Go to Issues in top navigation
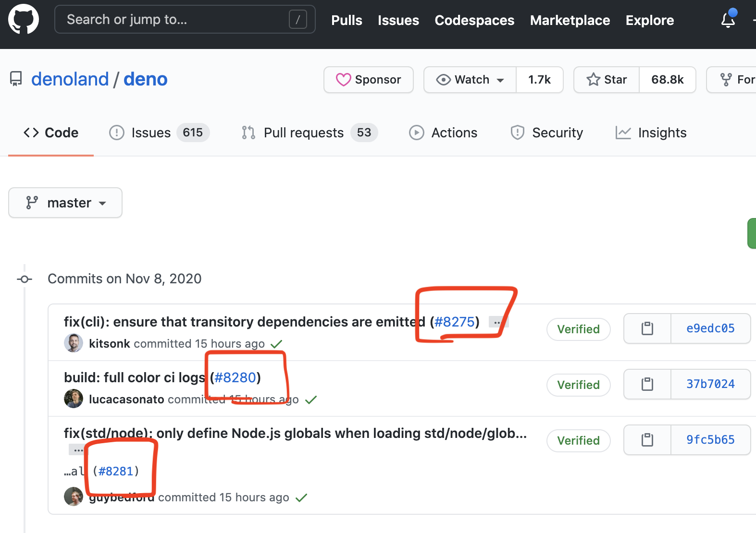 click(398, 20)
